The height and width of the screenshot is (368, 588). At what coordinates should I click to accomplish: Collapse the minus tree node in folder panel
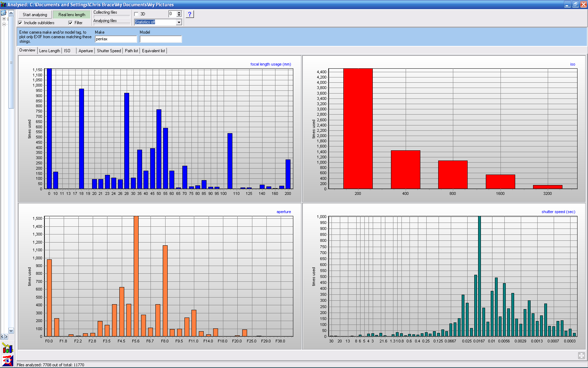[x=4, y=24]
